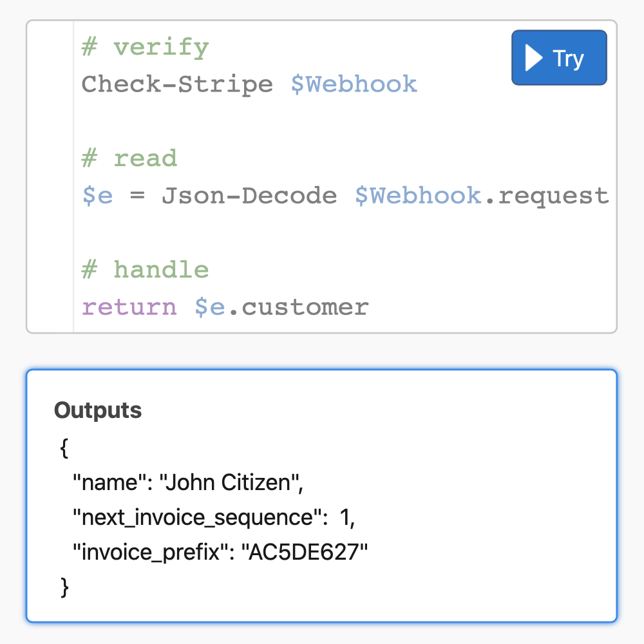Screen dimensions: 644x644
Task: Click the play icon on the Try button
Action: [533, 57]
